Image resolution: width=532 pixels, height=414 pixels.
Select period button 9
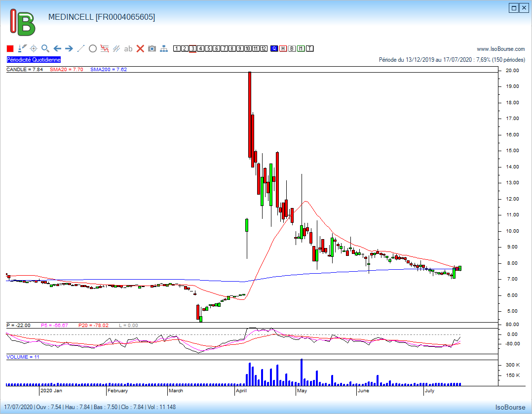[x=240, y=48]
